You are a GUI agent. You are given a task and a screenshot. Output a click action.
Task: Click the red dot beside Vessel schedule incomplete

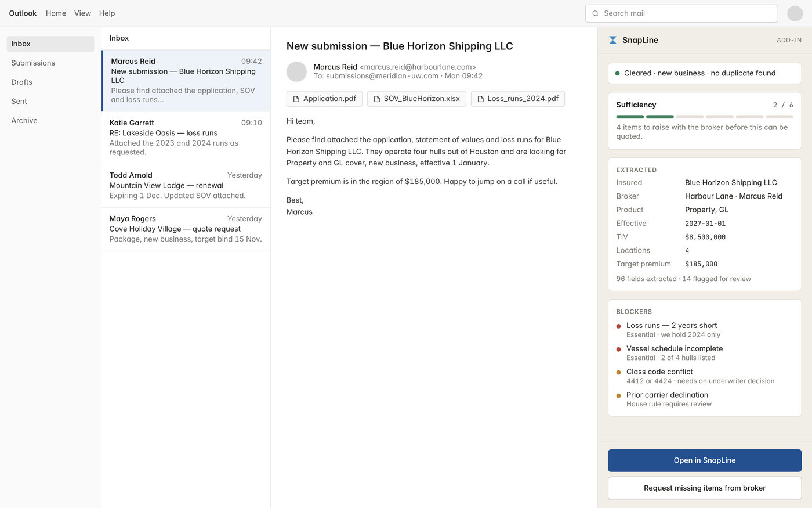(x=618, y=350)
